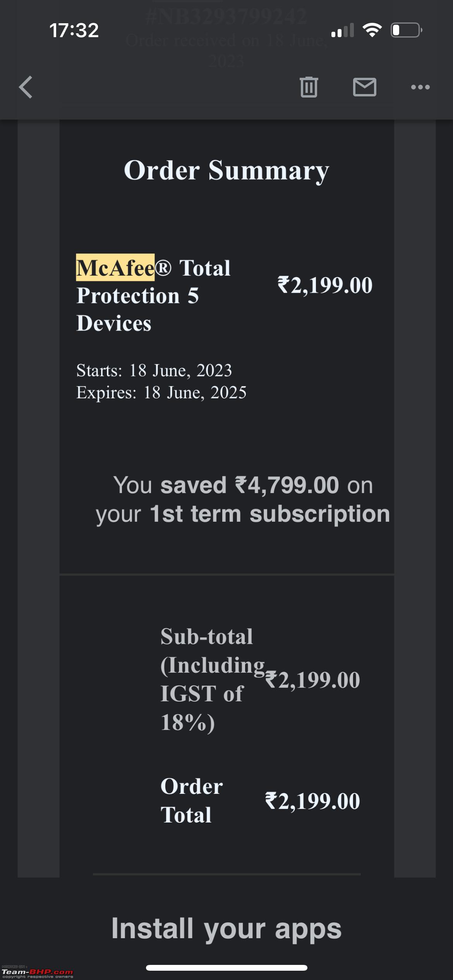Tap the saved ₹4,799.00 message
Viewport: 453px width, 980px height.
[x=243, y=500]
